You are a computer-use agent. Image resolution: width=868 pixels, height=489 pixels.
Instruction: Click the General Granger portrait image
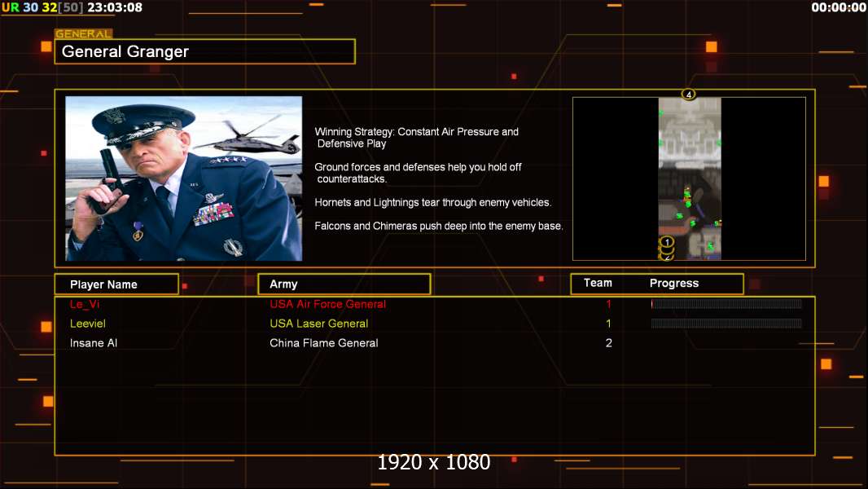(184, 178)
